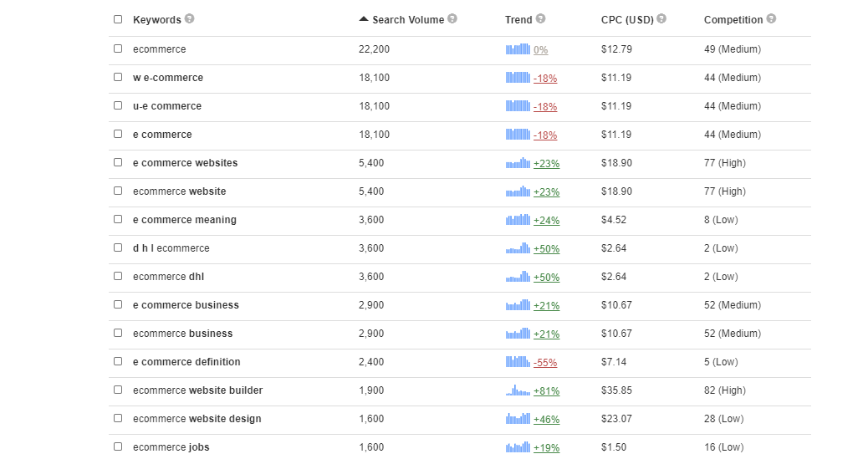Click the help icon beside Search Volume

(452, 19)
